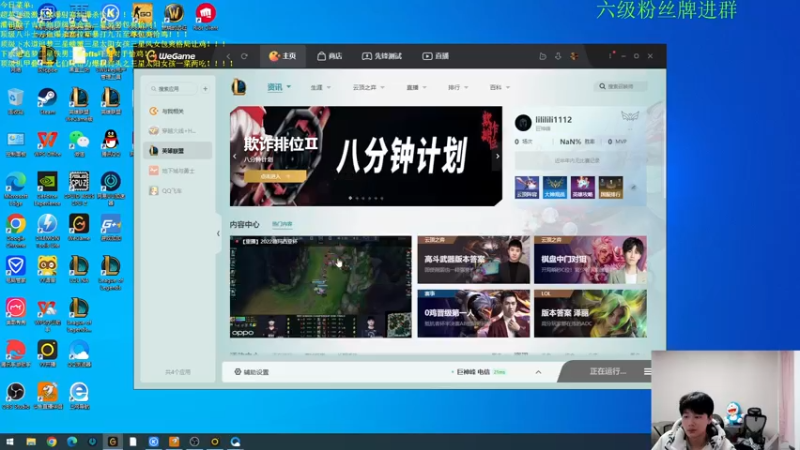
Task: Open the 云顶阵容 shortcut tile
Action: pos(527,187)
